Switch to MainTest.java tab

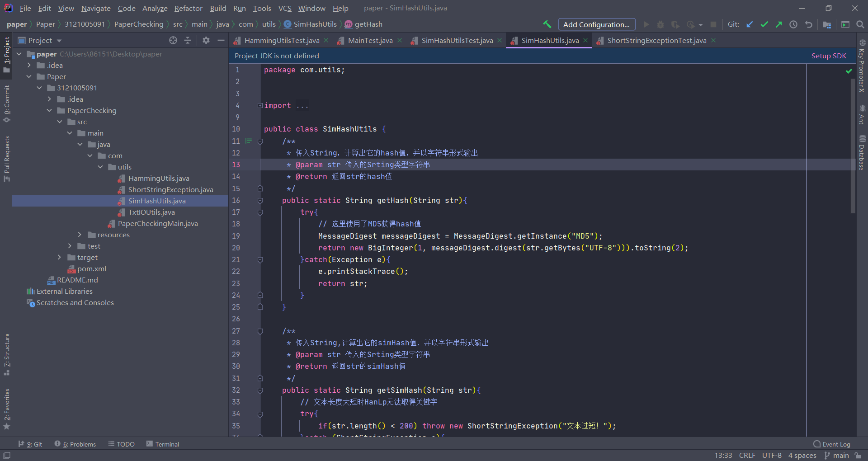pyautogui.click(x=370, y=40)
